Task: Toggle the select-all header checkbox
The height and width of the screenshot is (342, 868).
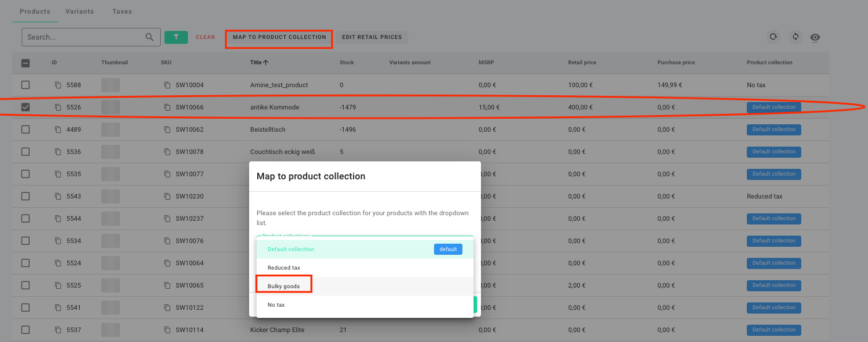Action: point(25,62)
